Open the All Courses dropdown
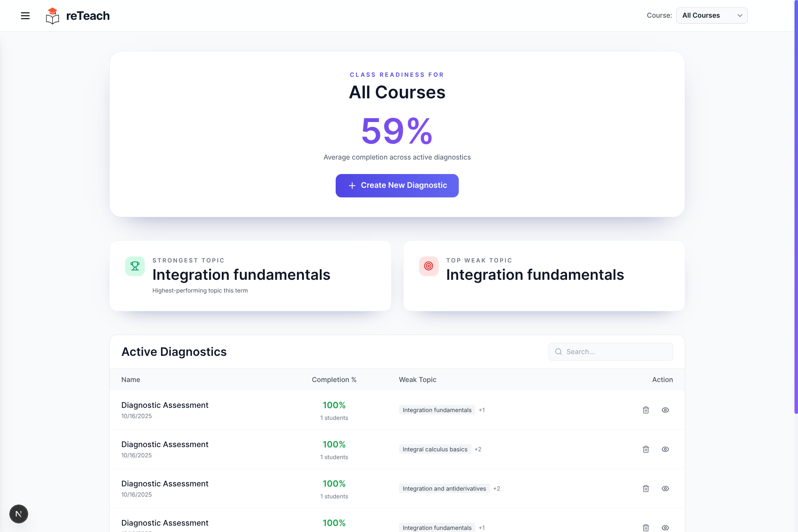Image resolution: width=798 pixels, height=532 pixels. coord(711,16)
